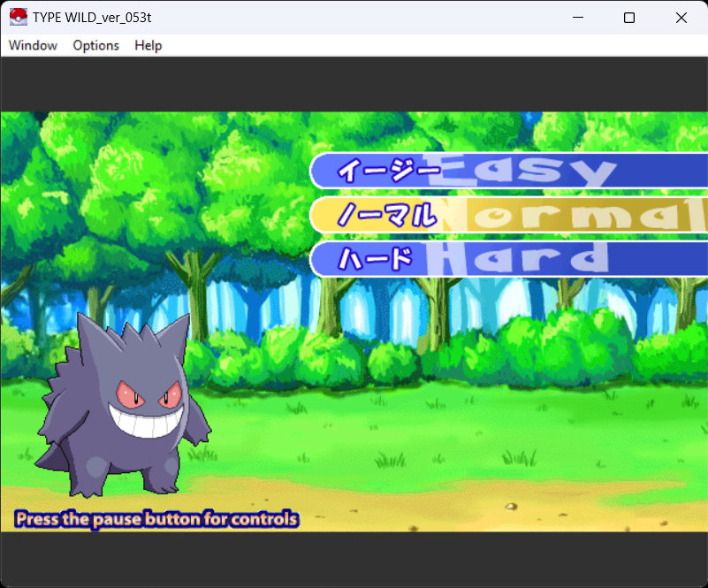The image size is (708, 588).
Task: Open the Help menu
Action: [x=148, y=45]
